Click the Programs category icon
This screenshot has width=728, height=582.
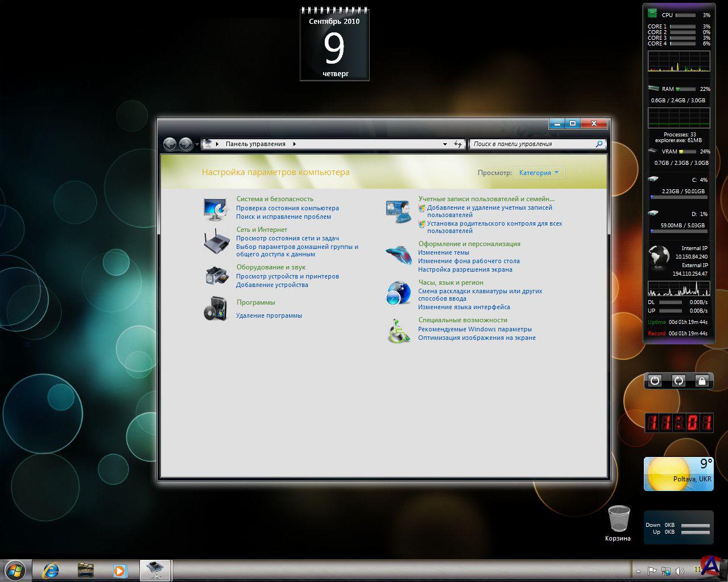pos(216,309)
